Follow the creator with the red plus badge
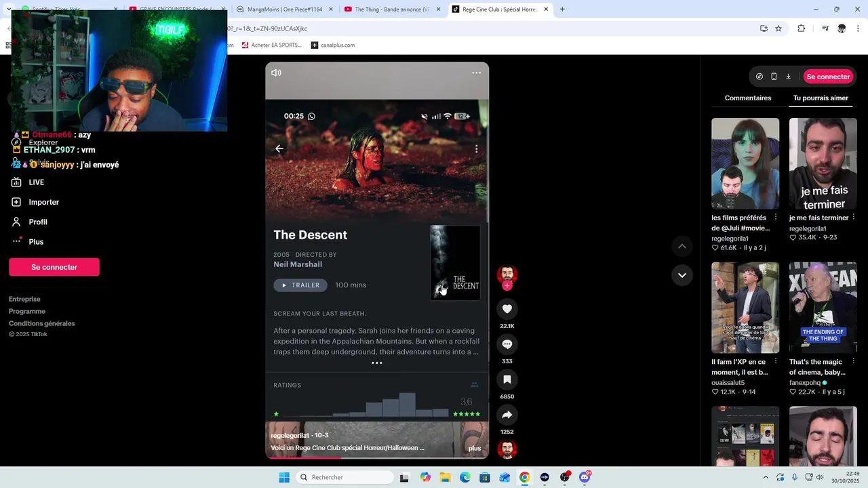Screen dimensions: 868x488 click(507, 286)
